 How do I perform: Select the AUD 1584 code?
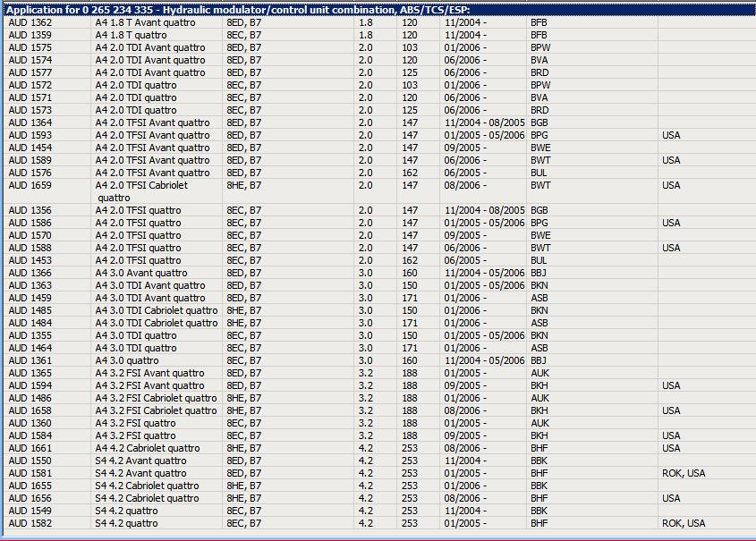click(30, 436)
